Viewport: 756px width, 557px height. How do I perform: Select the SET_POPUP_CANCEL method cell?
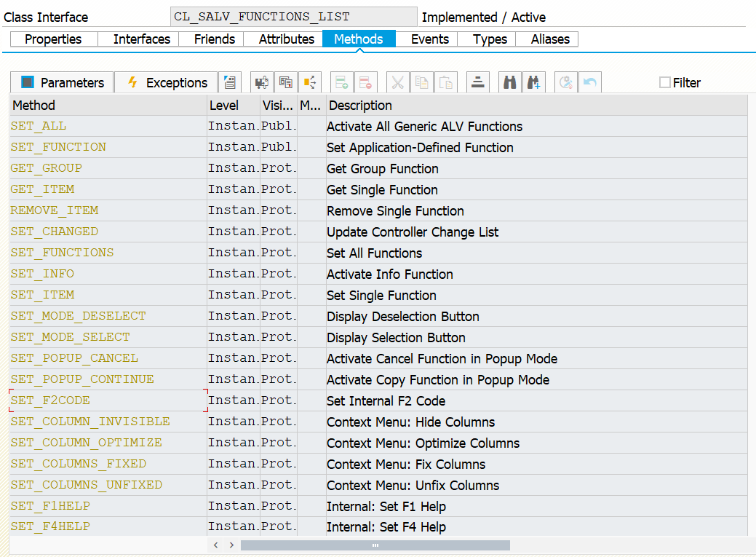click(x=108, y=359)
